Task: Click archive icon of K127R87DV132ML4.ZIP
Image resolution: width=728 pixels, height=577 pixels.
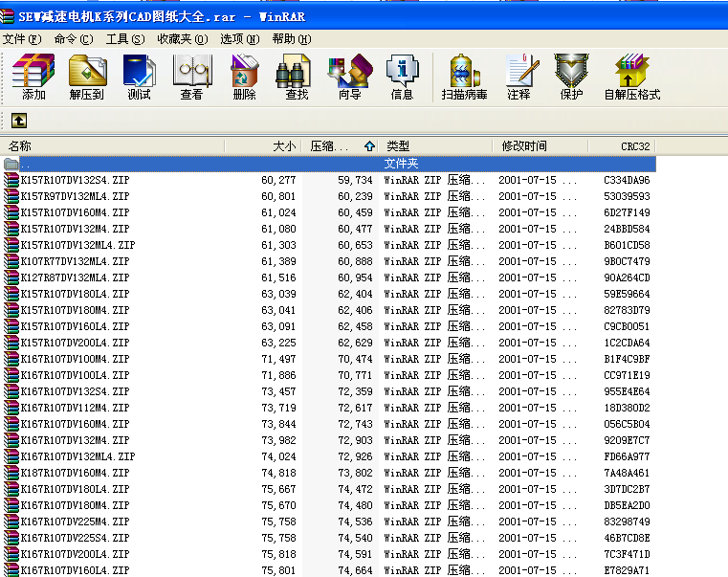Action: pyautogui.click(x=11, y=277)
